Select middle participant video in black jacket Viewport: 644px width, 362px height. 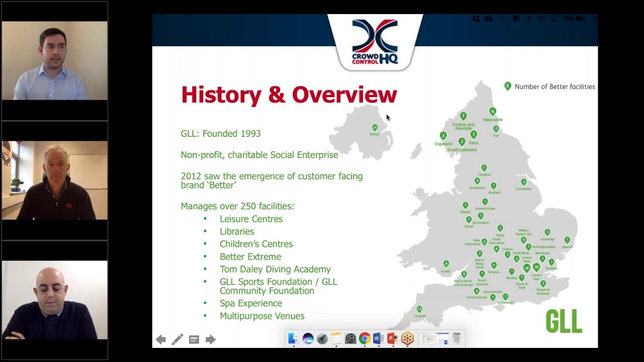[54, 180]
